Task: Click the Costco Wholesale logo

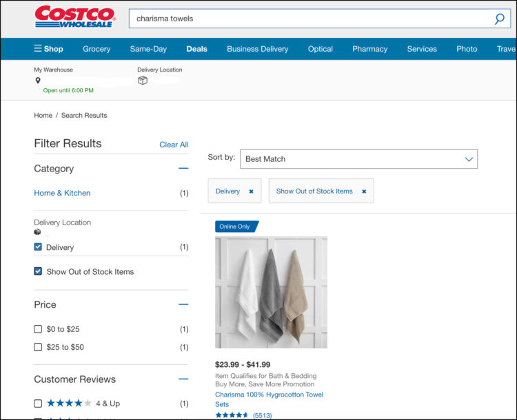Action: click(75, 17)
